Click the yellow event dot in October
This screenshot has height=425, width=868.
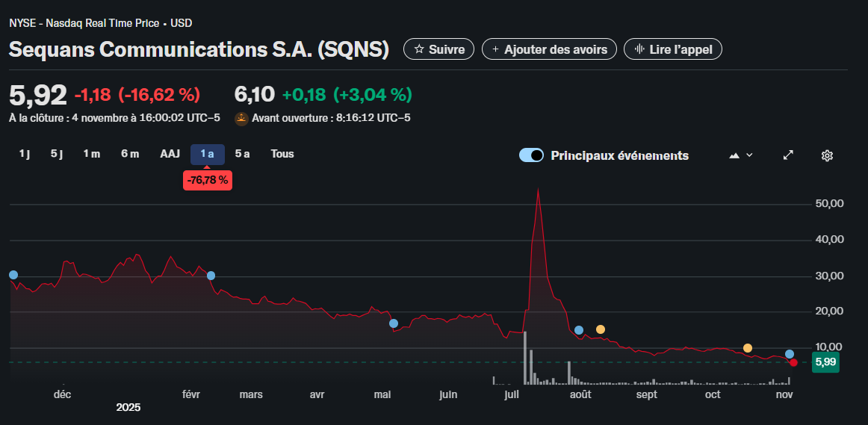tap(747, 348)
